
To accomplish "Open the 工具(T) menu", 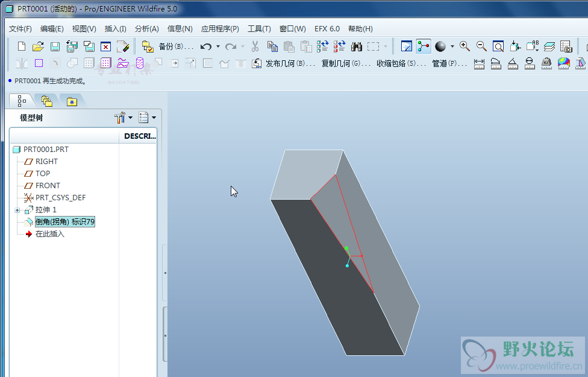I will click(259, 29).
